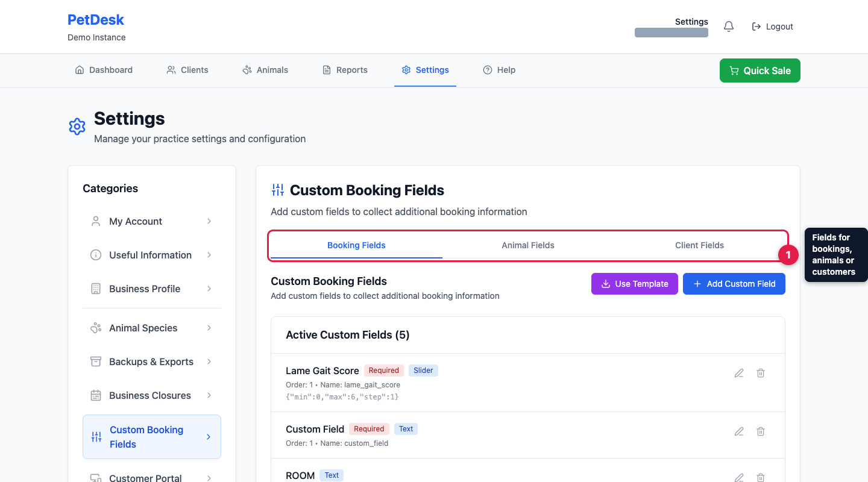Open the Dashboard nav item

tap(104, 70)
